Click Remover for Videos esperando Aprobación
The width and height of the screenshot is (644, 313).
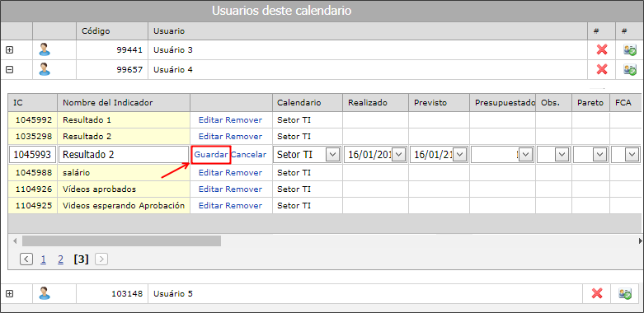pyautogui.click(x=243, y=206)
